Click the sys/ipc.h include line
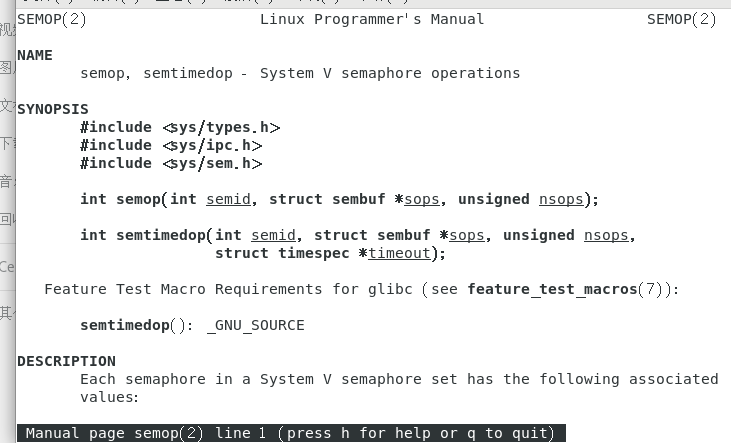 pyautogui.click(x=171, y=146)
